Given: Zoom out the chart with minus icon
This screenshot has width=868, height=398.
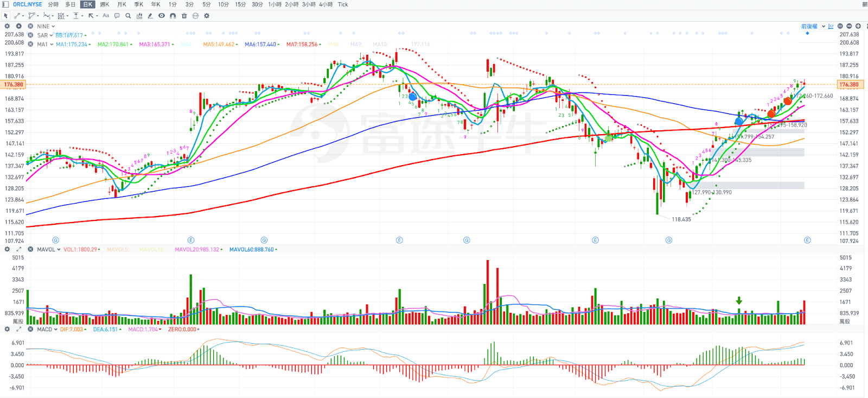Looking at the screenshot, I should click(849, 26).
